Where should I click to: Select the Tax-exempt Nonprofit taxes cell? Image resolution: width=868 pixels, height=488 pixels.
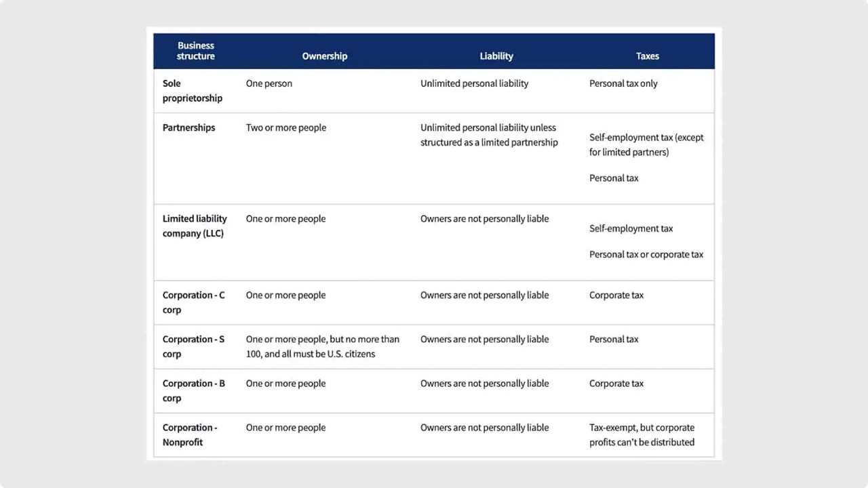(x=642, y=434)
